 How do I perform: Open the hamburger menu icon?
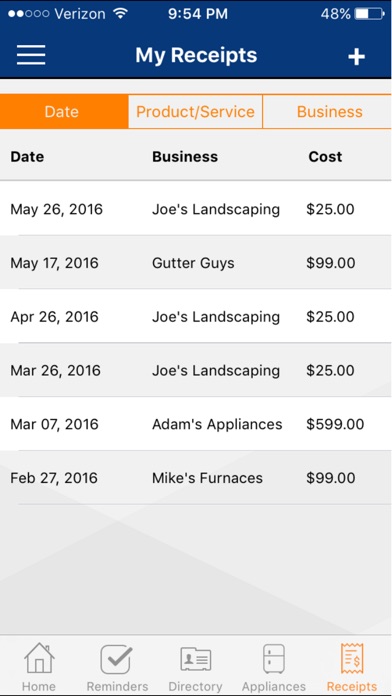click(31, 55)
